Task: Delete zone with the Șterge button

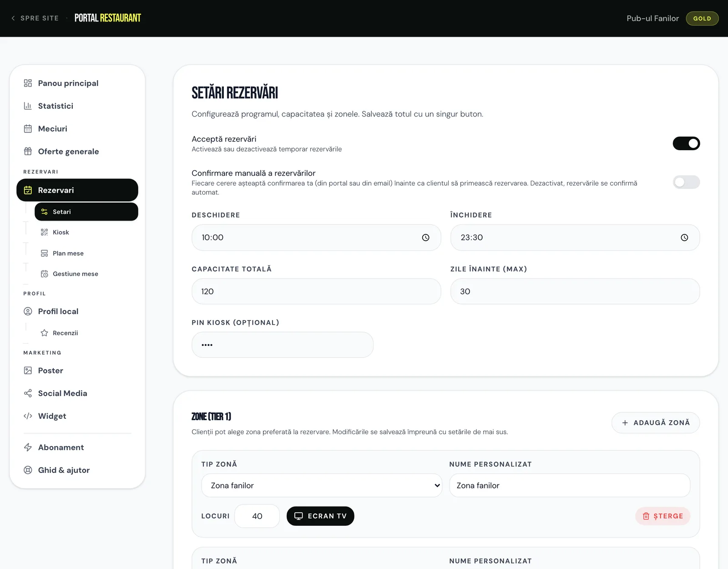Action: pyautogui.click(x=663, y=516)
